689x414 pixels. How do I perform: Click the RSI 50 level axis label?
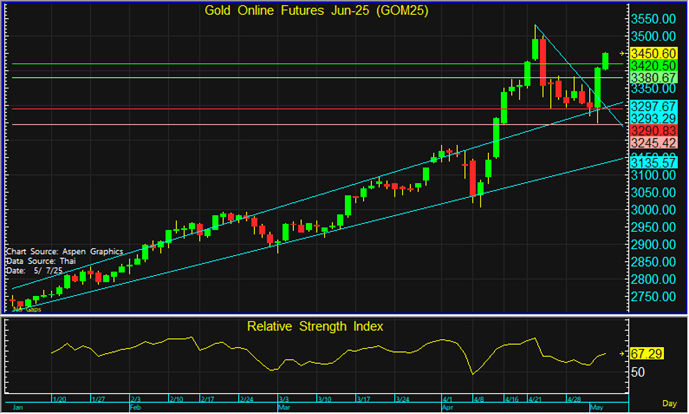coord(638,372)
